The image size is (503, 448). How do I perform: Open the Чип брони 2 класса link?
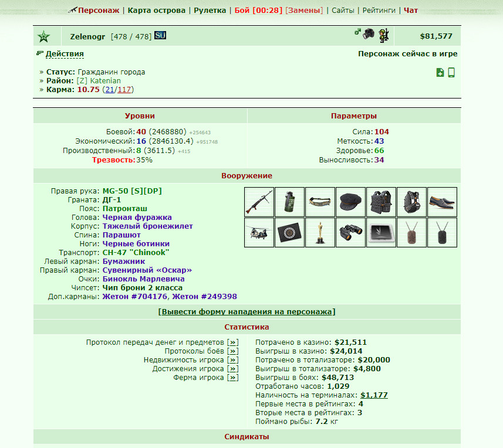pos(143,288)
